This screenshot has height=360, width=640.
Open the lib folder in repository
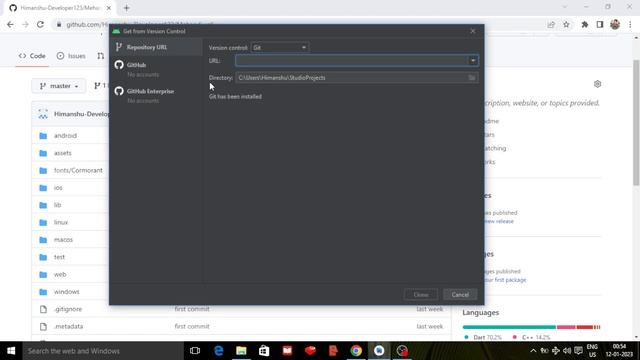pos(58,205)
